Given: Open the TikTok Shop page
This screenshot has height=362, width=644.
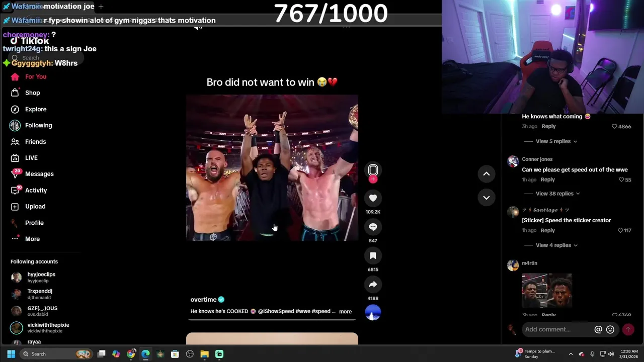Looking at the screenshot, I should coord(26,93).
